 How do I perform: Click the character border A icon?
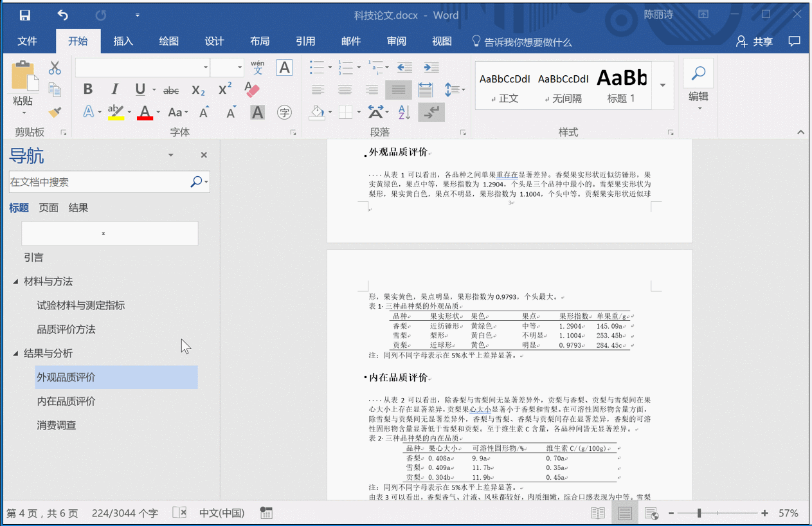point(284,68)
